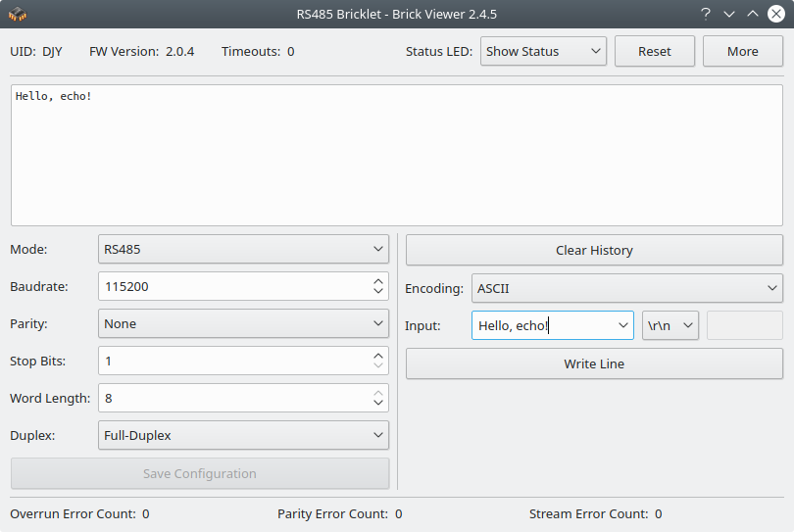This screenshot has height=532, width=794.
Task: Click the Brick Viewer app icon in title bar
Action: click(x=17, y=14)
